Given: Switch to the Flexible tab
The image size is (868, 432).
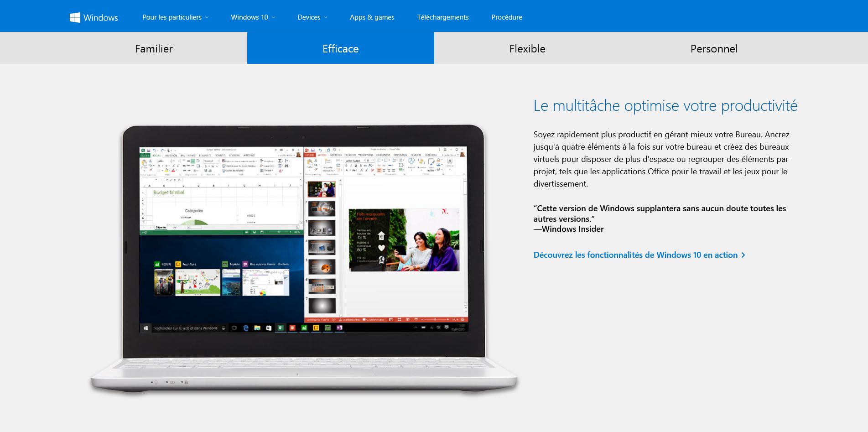Looking at the screenshot, I should coord(527,48).
